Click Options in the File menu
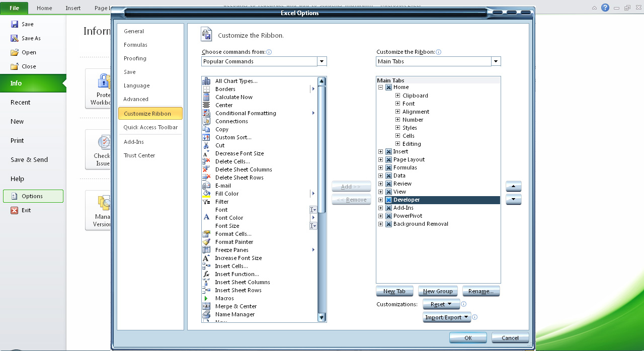This screenshot has height=351, width=644. [x=33, y=196]
